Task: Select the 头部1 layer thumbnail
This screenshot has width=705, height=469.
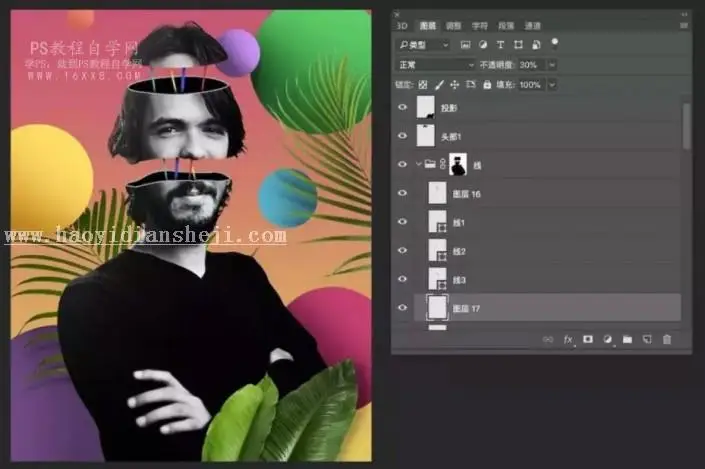Action: coord(425,135)
